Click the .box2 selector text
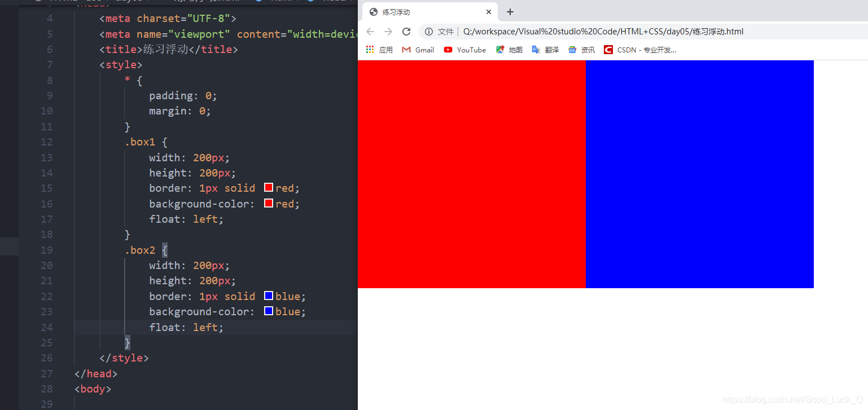Viewport: 868px width, 410px height. click(140, 250)
